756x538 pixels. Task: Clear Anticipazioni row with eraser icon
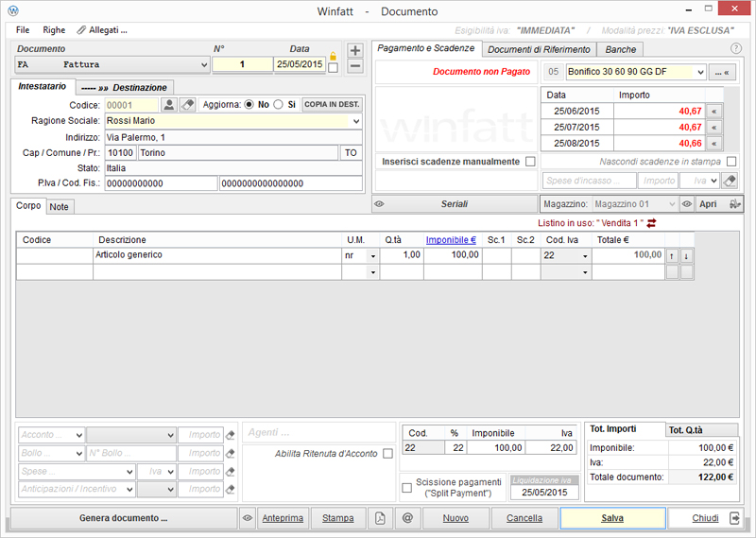pyautogui.click(x=231, y=489)
